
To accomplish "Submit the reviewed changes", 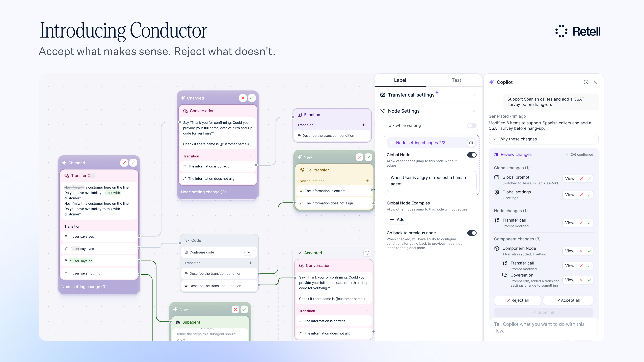I will 544,312.
